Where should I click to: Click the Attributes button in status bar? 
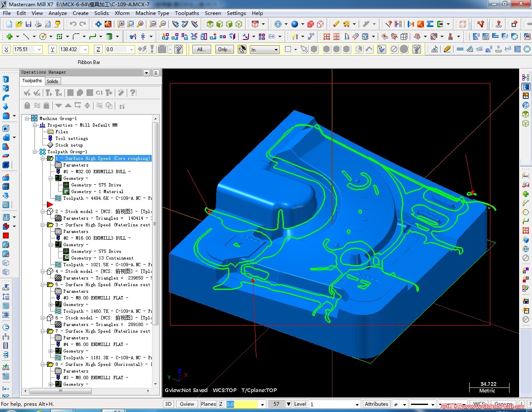pyautogui.click(x=376, y=404)
